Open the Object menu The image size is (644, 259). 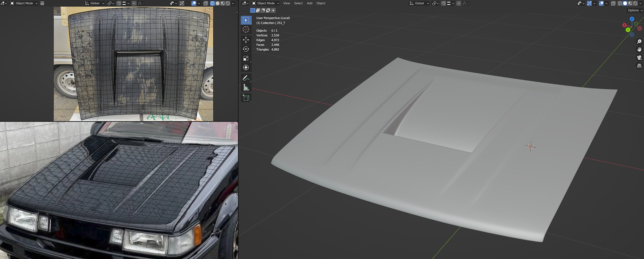[321, 3]
